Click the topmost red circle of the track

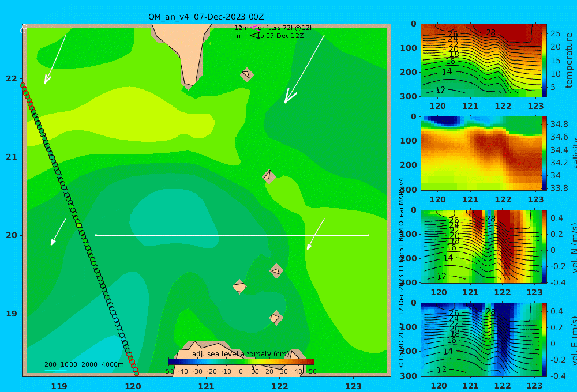23,85
